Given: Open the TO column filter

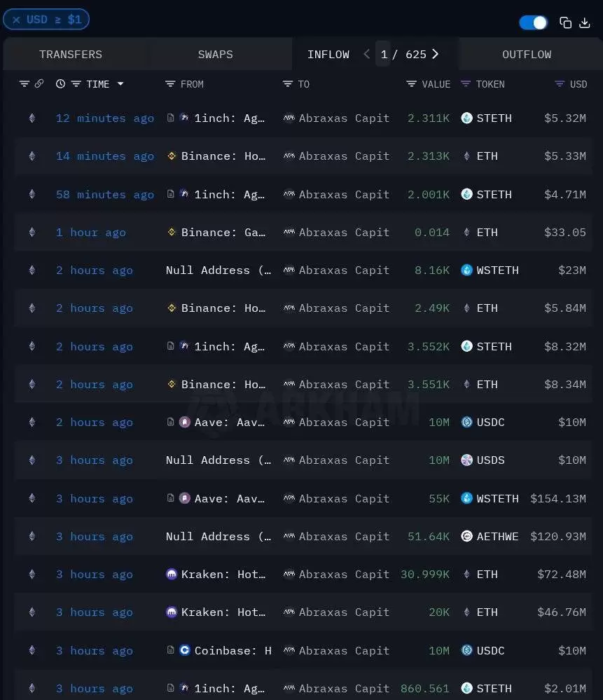Looking at the screenshot, I should click(288, 84).
